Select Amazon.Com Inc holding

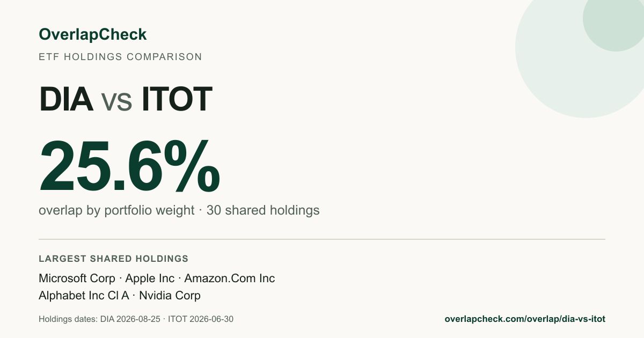pyautogui.click(x=230, y=278)
